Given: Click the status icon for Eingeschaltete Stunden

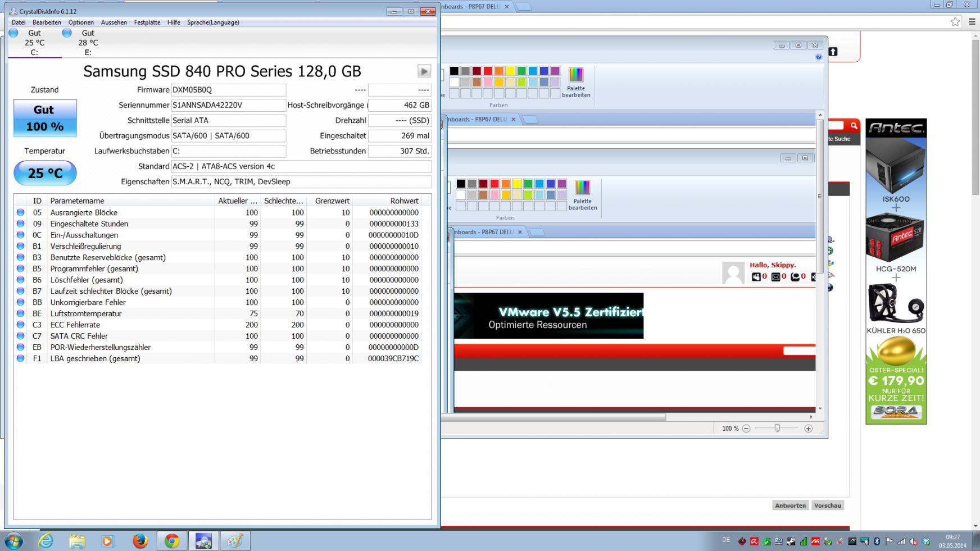Looking at the screenshot, I should pos(21,224).
